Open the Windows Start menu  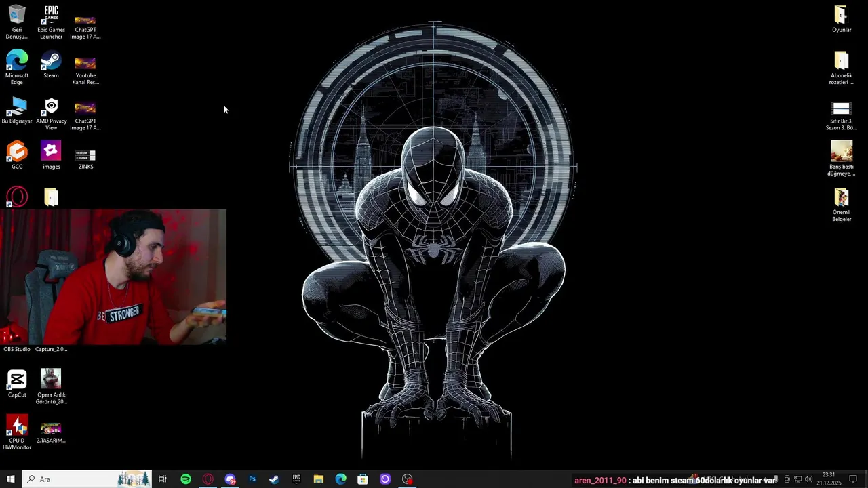coord(11,479)
